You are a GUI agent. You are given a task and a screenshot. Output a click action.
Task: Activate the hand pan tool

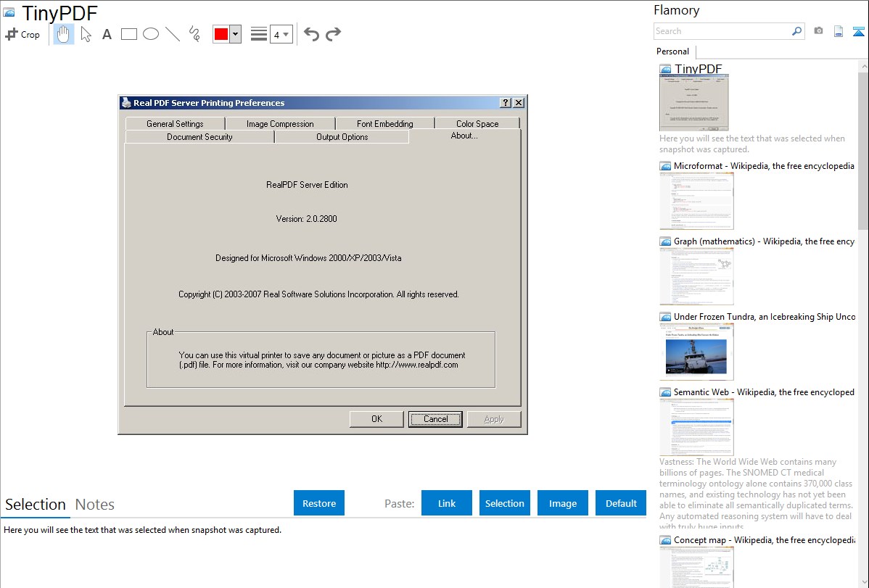(x=64, y=34)
